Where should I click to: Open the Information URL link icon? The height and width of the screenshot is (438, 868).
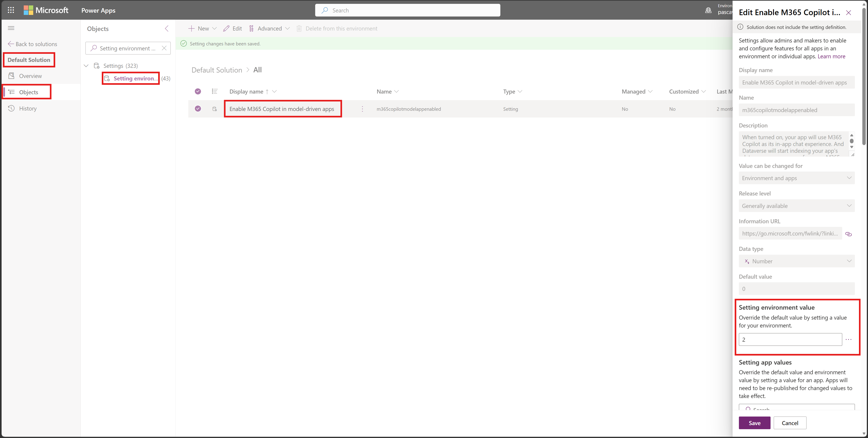[x=849, y=234]
